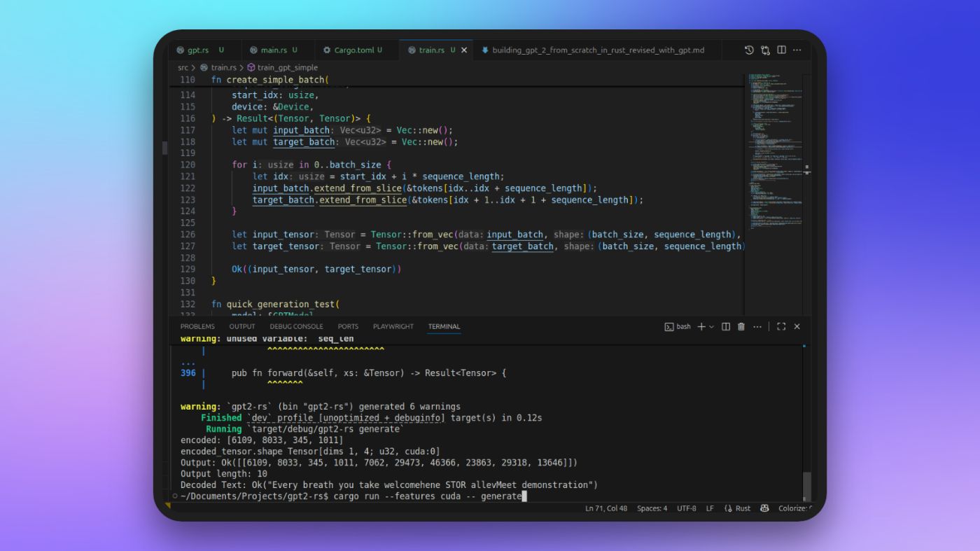980x551 pixels.
Task: Click the code minimap overview
Action: point(774,154)
